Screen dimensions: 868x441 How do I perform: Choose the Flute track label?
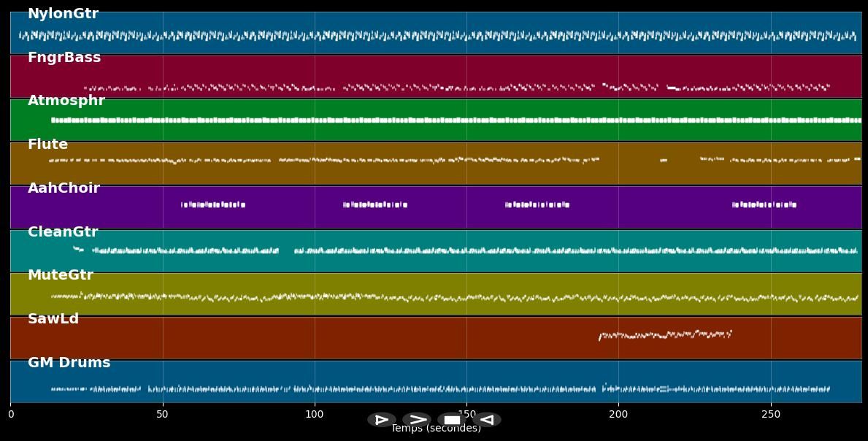click(47, 145)
